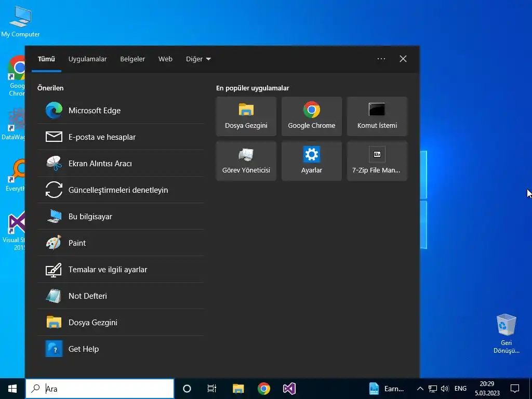This screenshot has width=532, height=399.
Task: Show hidden tray icons chevron
Action: tap(420, 389)
